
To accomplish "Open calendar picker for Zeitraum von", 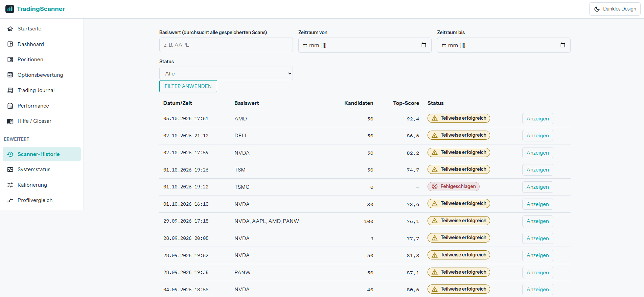I will (424, 45).
